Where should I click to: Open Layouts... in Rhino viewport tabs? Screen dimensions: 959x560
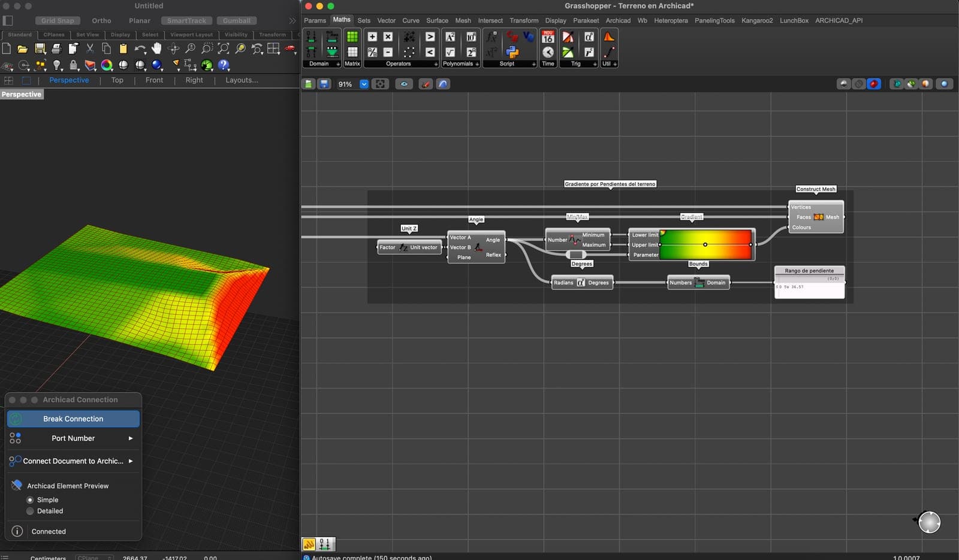pos(242,80)
